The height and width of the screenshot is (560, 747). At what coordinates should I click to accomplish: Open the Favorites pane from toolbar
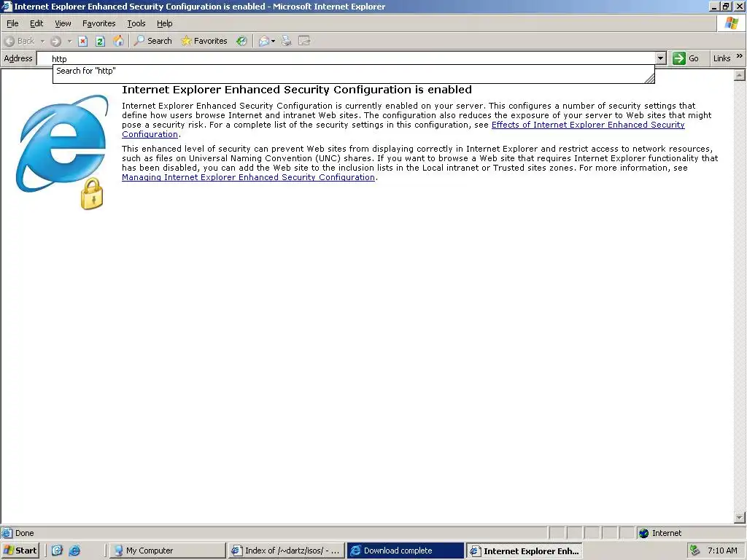(x=204, y=41)
